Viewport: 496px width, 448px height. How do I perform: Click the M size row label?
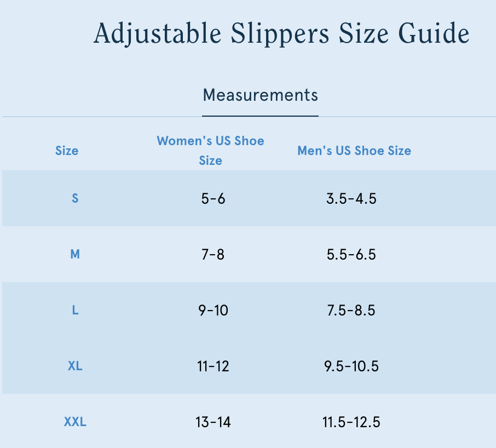pyautogui.click(x=75, y=254)
